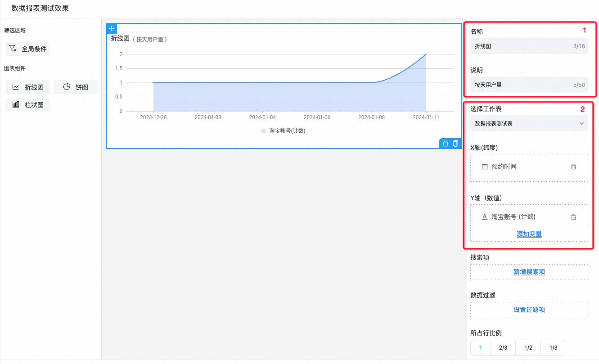Image resolution: width=599 pixels, height=364 pixels.
Task: Select row ratio 1
Action: point(481,348)
